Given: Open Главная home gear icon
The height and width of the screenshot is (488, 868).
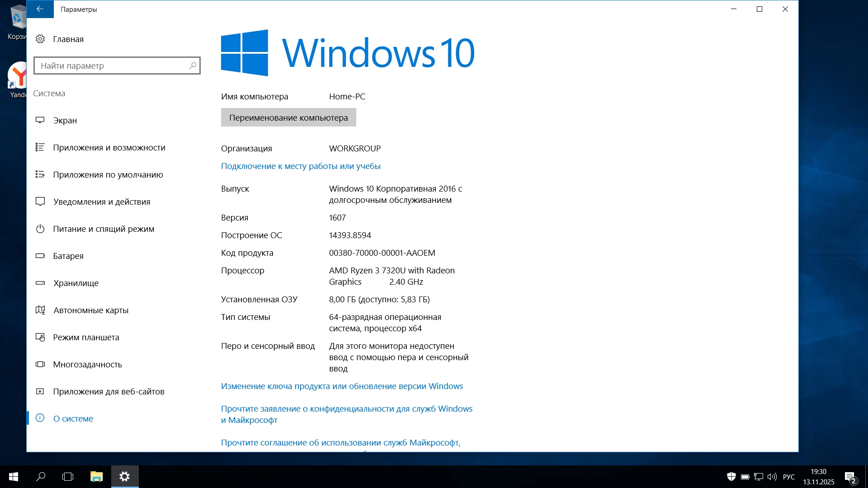Looking at the screenshot, I should [x=40, y=39].
